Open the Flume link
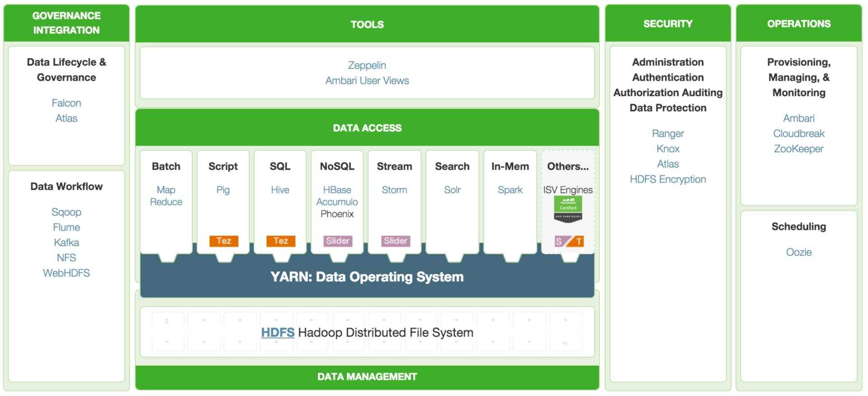This screenshot has height=396, width=868. pos(66,228)
